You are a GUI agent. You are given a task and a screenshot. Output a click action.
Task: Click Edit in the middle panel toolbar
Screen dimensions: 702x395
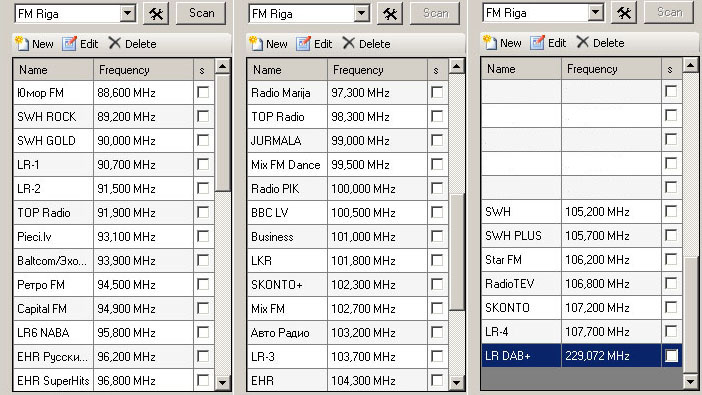point(314,44)
